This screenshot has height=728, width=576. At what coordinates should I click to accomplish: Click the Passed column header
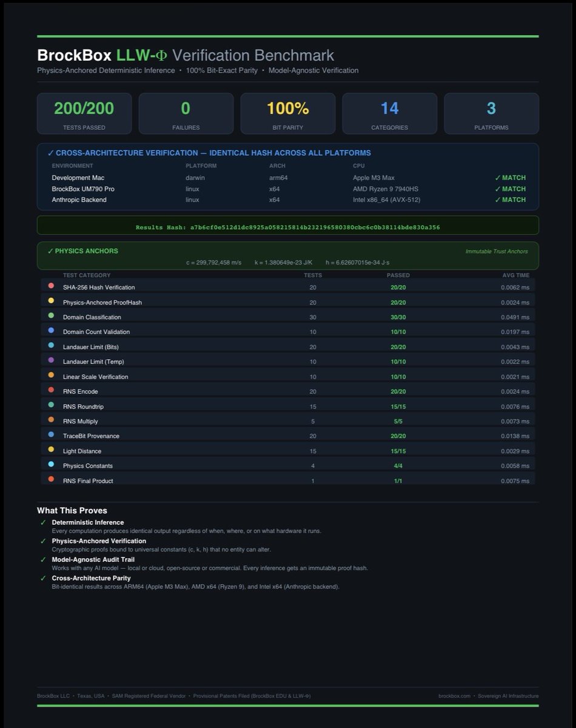pos(398,275)
